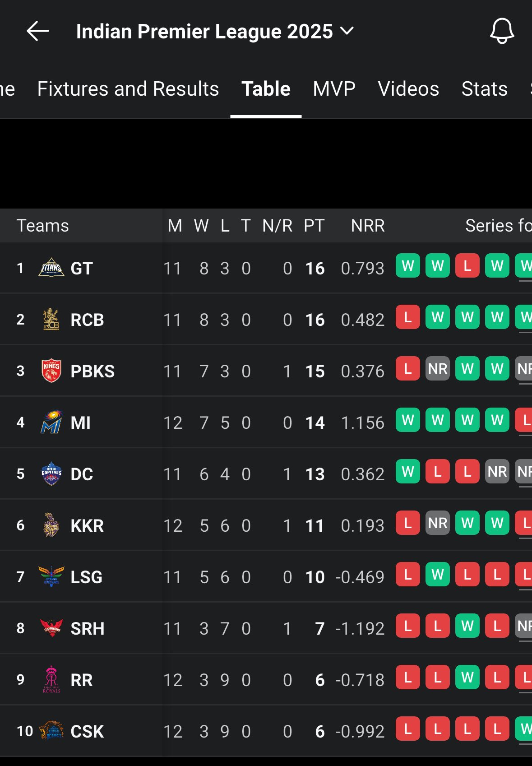Tap the Kolkata Knight Riders logo
This screenshot has height=766, width=532.
[x=51, y=525]
